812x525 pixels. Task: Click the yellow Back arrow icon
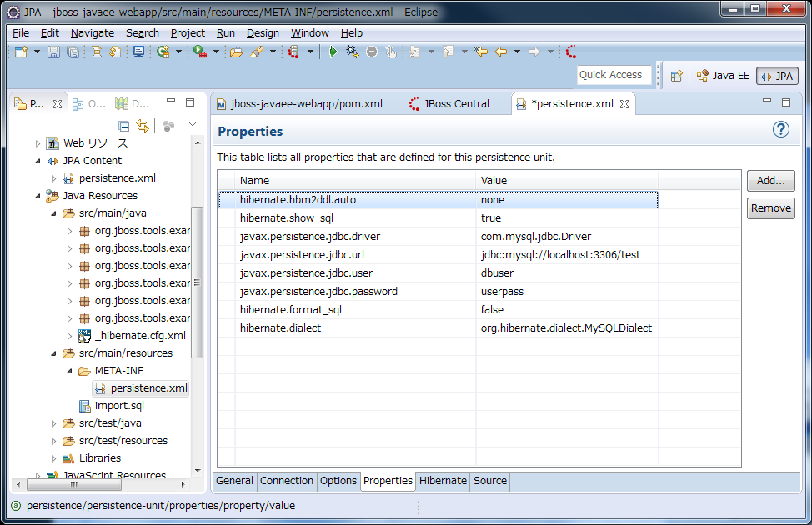click(501, 52)
